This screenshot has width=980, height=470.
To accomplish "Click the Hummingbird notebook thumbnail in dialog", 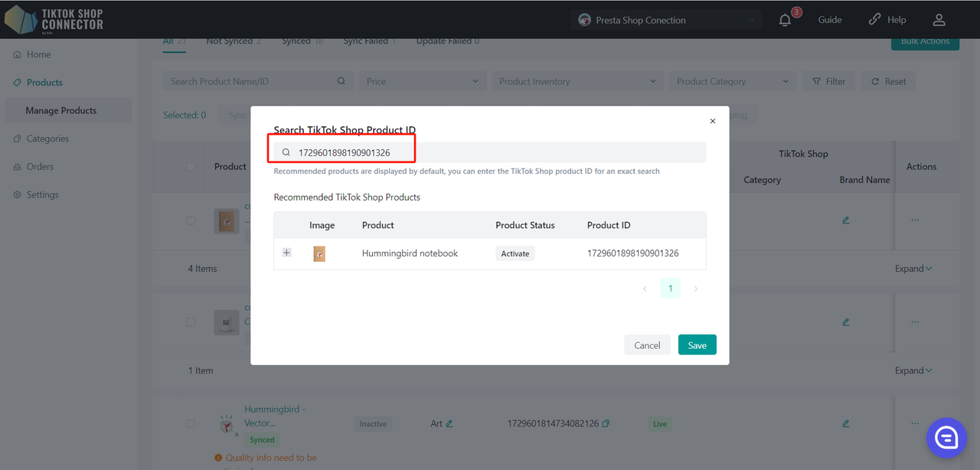I will tap(319, 253).
